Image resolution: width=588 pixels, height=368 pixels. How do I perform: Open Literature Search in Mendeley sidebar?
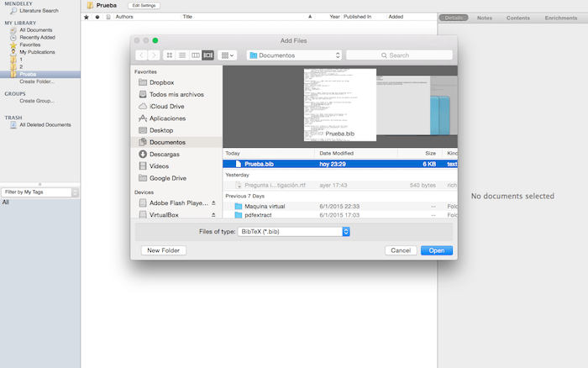tap(39, 11)
